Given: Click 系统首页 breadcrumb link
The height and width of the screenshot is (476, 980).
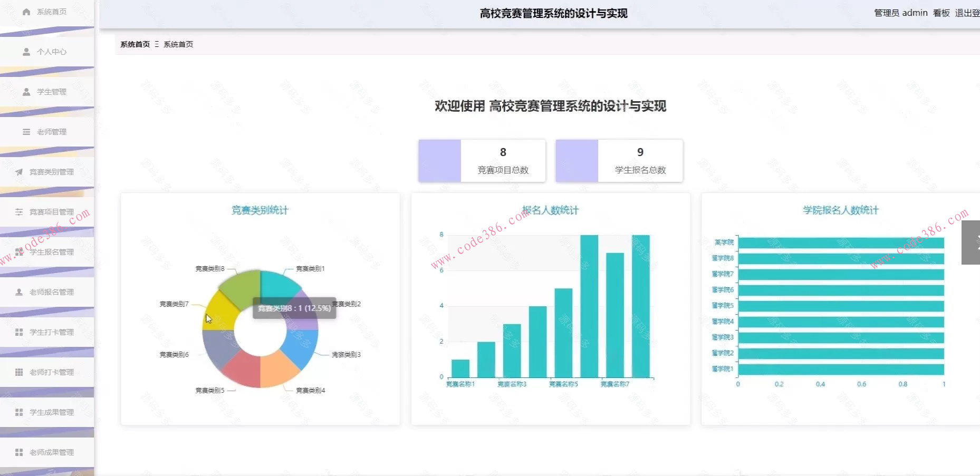Looking at the screenshot, I should [x=135, y=44].
